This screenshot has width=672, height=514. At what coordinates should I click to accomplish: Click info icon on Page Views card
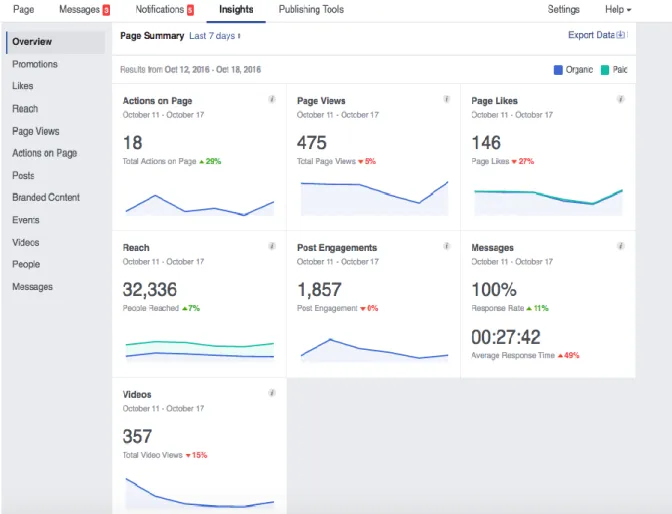[x=446, y=99]
